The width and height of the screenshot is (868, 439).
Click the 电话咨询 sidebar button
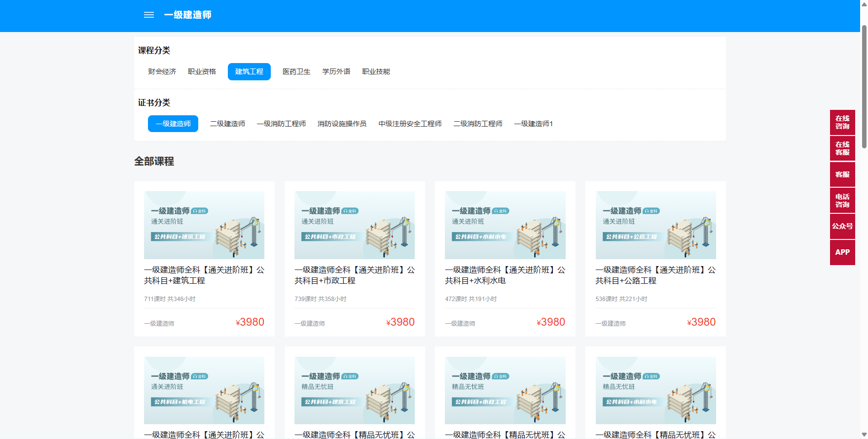[x=842, y=200]
